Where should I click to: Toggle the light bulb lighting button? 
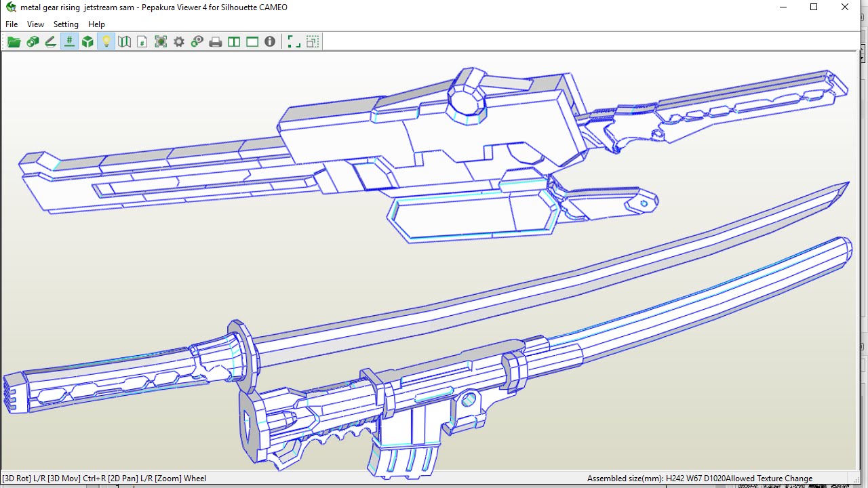click(x=106, y=42)
